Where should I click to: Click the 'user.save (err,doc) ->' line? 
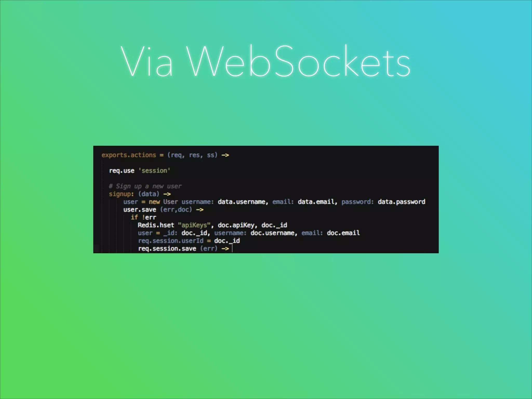click(163, 210)
